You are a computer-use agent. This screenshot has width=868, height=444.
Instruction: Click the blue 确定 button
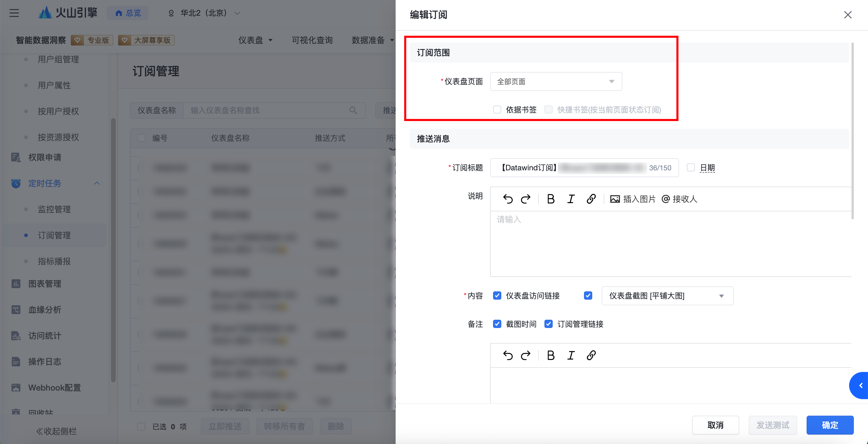coord(830,425)
